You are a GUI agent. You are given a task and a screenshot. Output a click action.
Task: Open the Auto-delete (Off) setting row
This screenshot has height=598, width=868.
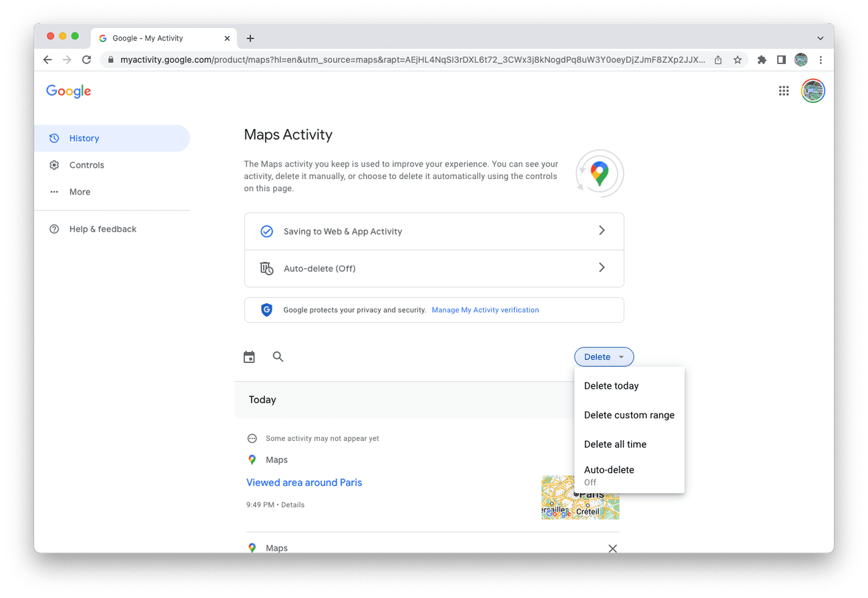(434, 269)
